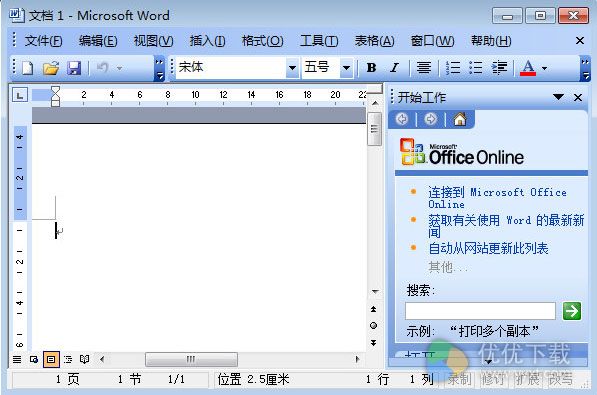Apply bulleted list formatting
This screenshot has height=395, width=597.
476,68
